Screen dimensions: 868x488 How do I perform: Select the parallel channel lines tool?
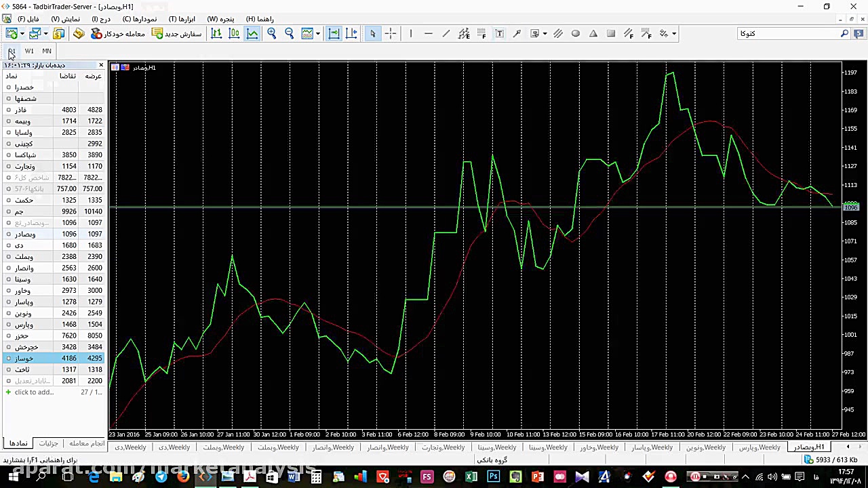point(558,33)
